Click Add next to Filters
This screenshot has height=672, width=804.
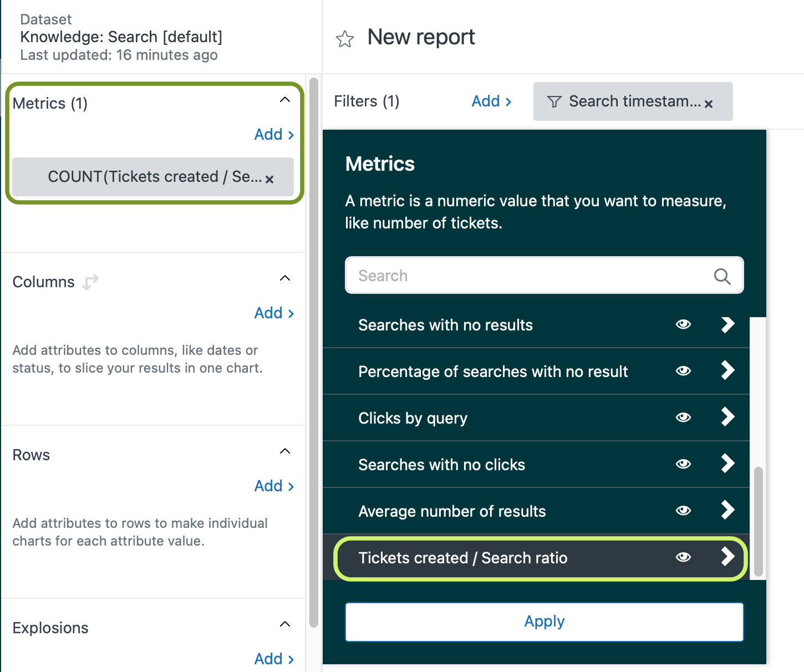coord(491,101)
